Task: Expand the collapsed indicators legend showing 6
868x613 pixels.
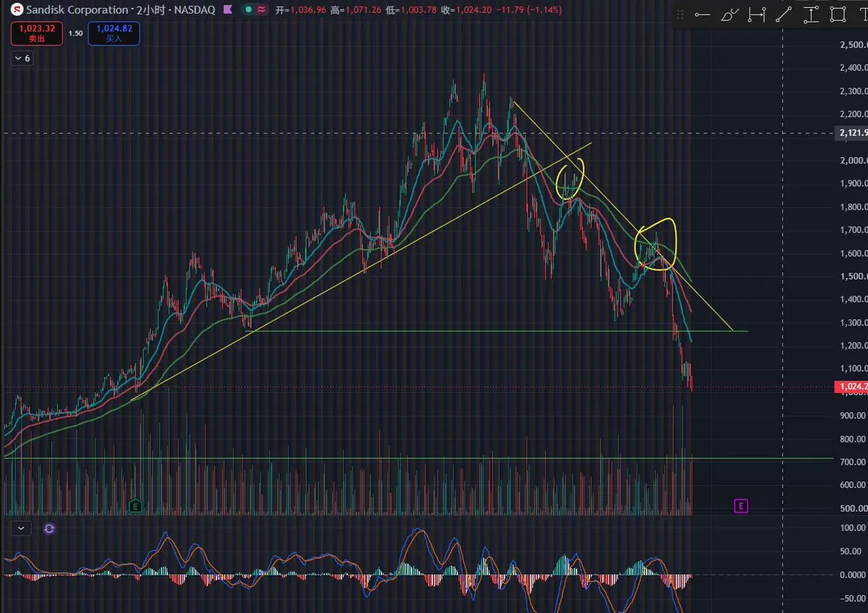Action: pos(22,58)
